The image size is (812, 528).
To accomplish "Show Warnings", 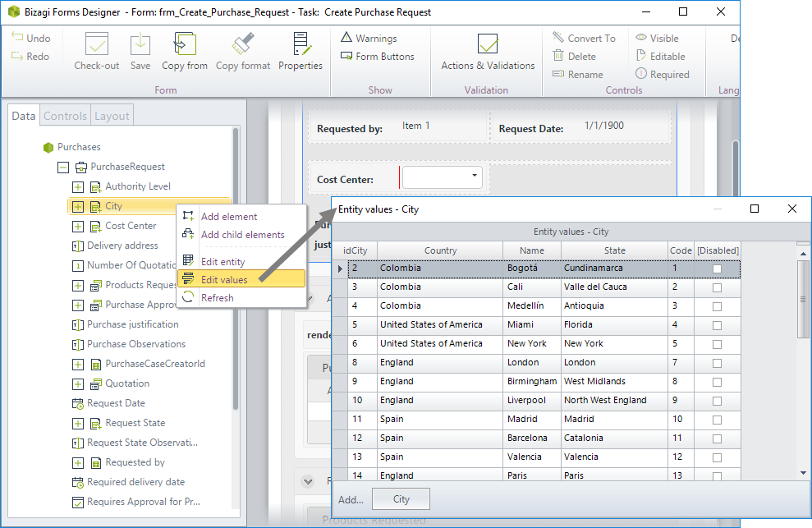I will tap(369, 38).
